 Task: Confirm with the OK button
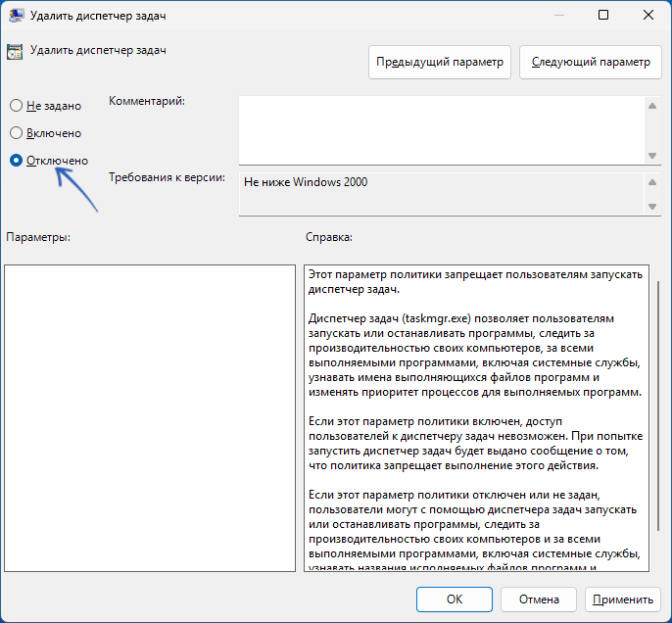454,599
